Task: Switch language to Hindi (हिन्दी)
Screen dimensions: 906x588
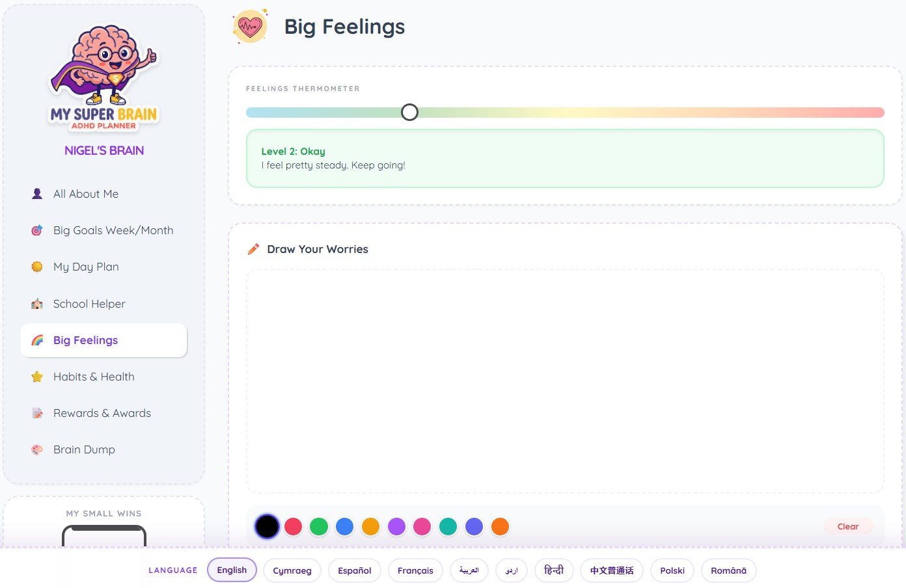Action: [554, 570]
